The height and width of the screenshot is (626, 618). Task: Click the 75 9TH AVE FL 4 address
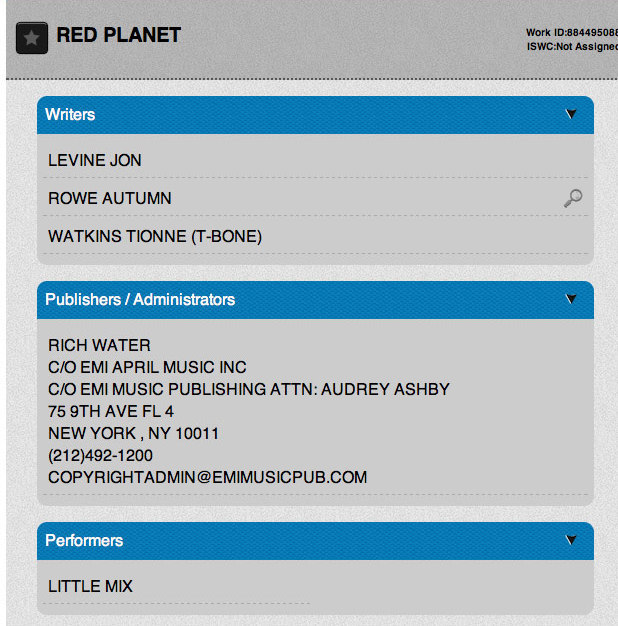tap(111, 412)
